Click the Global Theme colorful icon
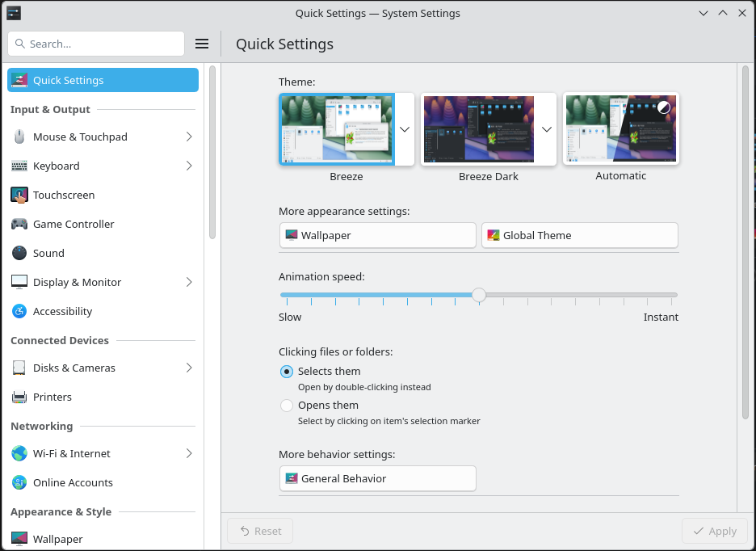Image resolution: width=756 pixels, height=551 pixels. [x=493, y=235]
